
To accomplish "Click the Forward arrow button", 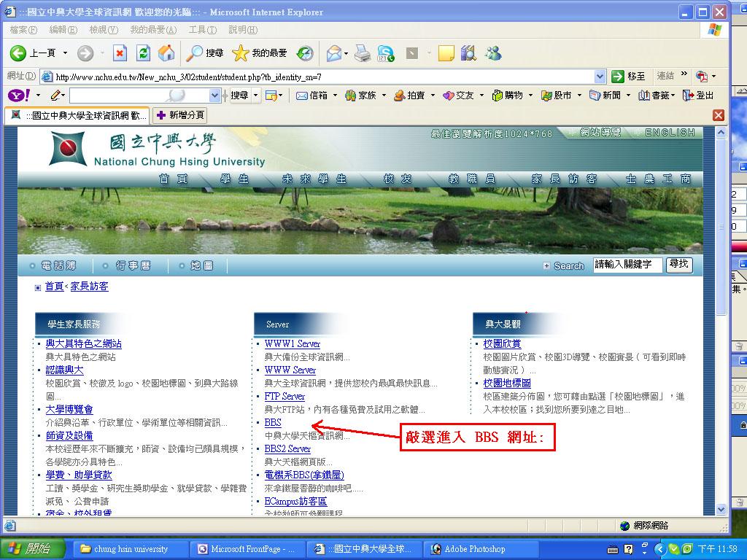I will coord(85,52).
